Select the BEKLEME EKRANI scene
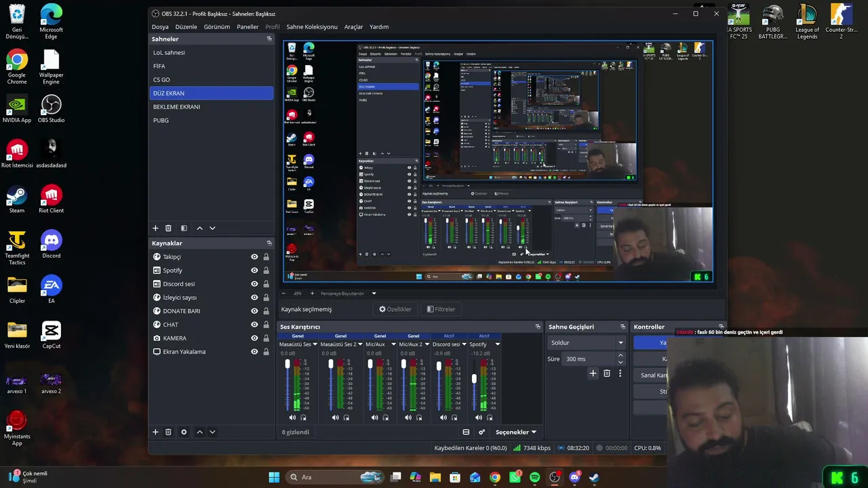Image resolution: width=868 pixels, height=488 pixels. 212,106
